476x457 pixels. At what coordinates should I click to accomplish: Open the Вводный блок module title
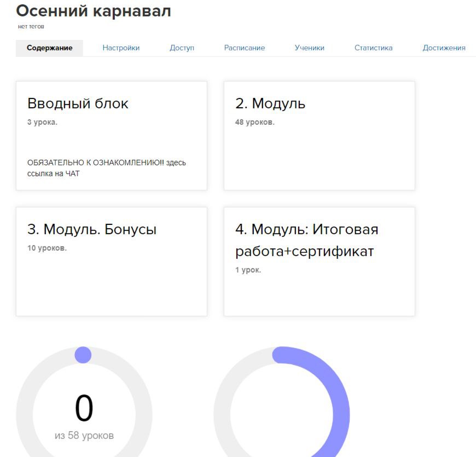[x=78, y=103]
